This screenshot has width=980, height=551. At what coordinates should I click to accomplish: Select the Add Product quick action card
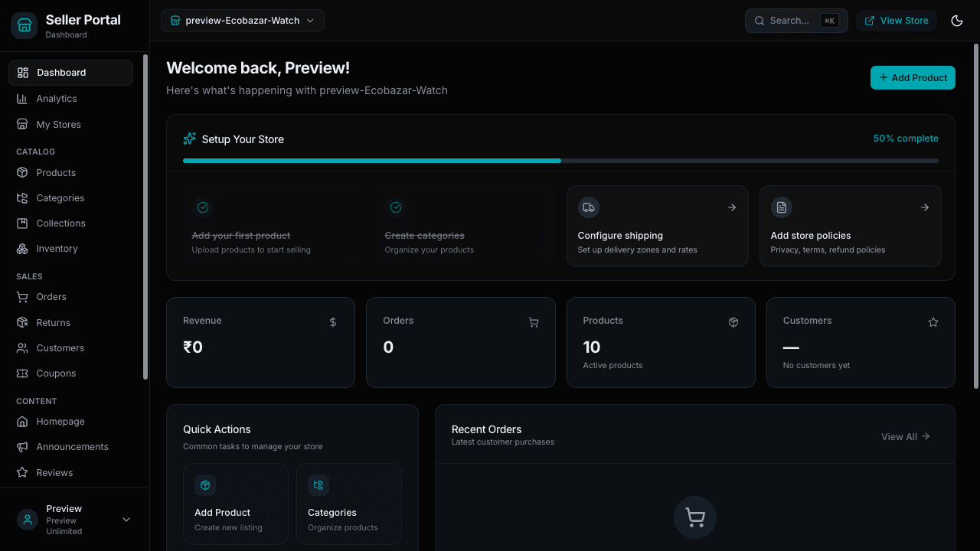236,504
